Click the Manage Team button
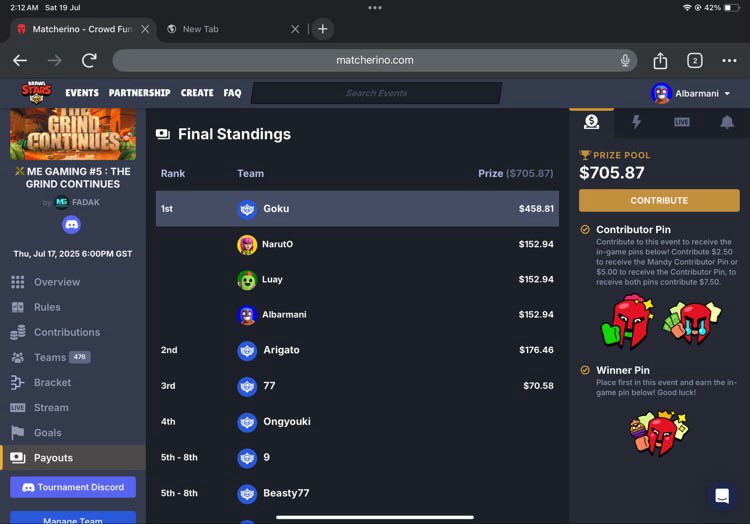 point(73,518)
